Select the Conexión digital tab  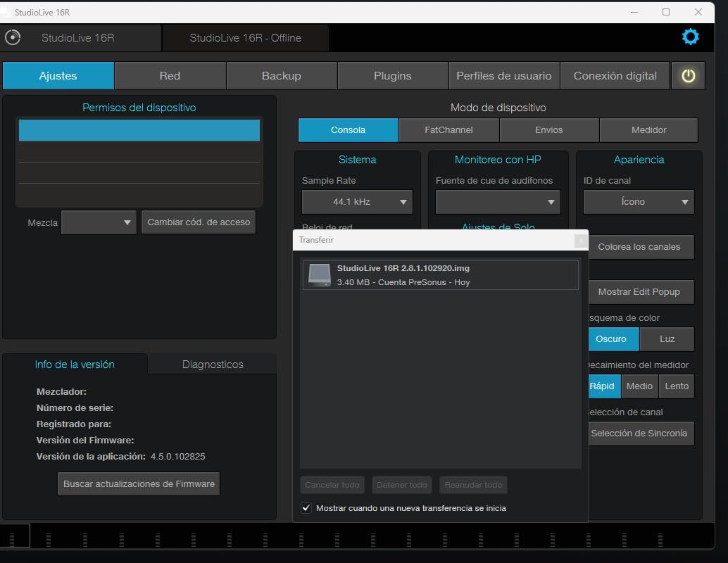pyautogui.click(x=615, y=76)
